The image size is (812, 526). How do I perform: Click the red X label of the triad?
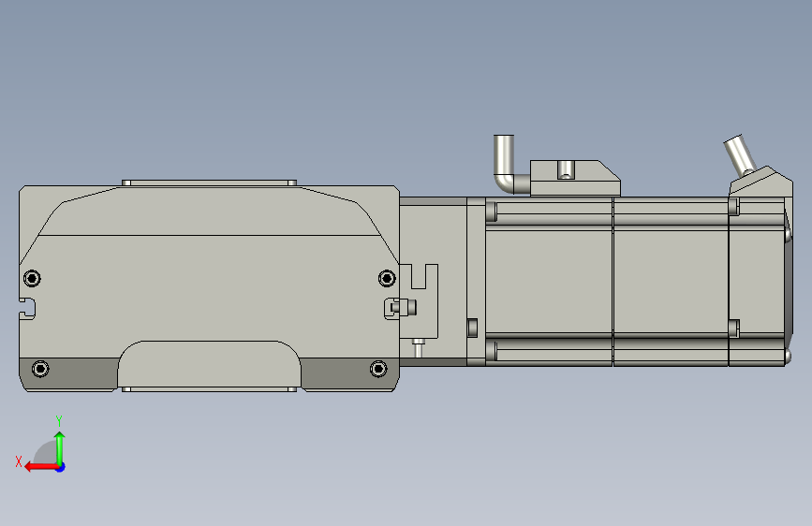pos(19,461)
